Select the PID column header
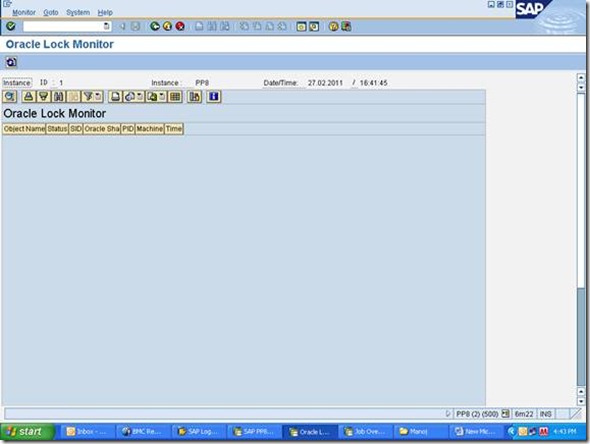 [x=128, y=129]
